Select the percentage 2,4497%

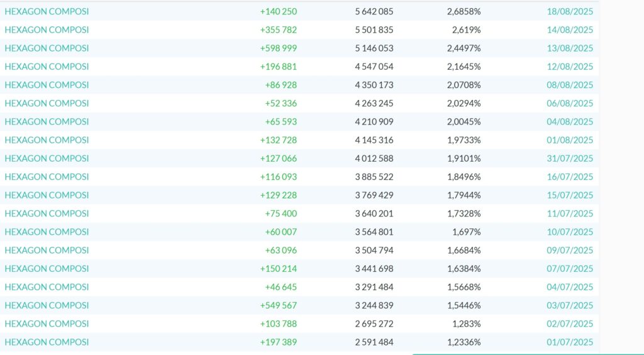[464, 48]
